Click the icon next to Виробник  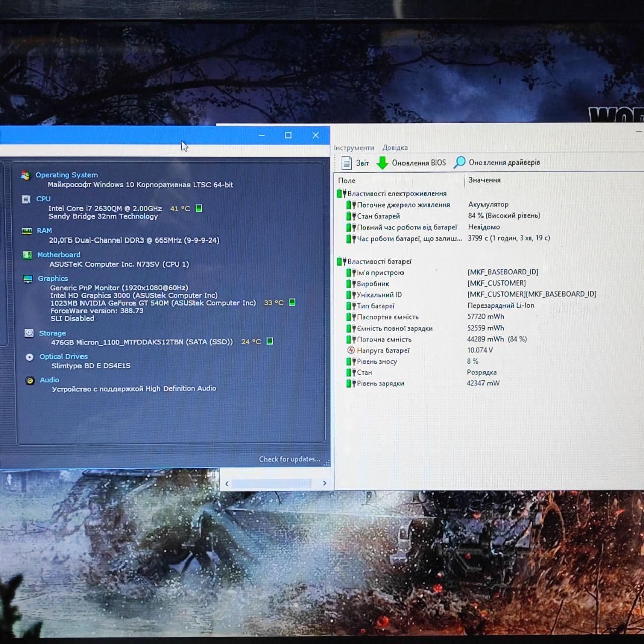[351, 284]
